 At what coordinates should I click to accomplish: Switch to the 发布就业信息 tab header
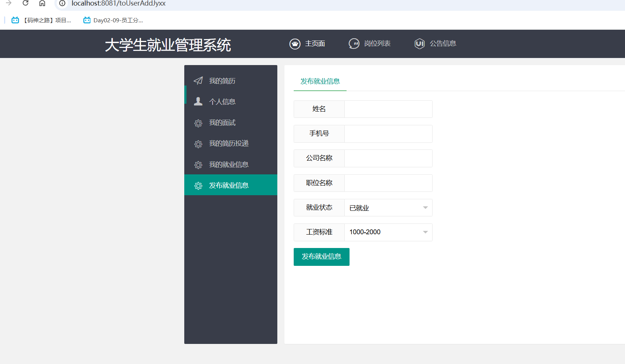320,81
